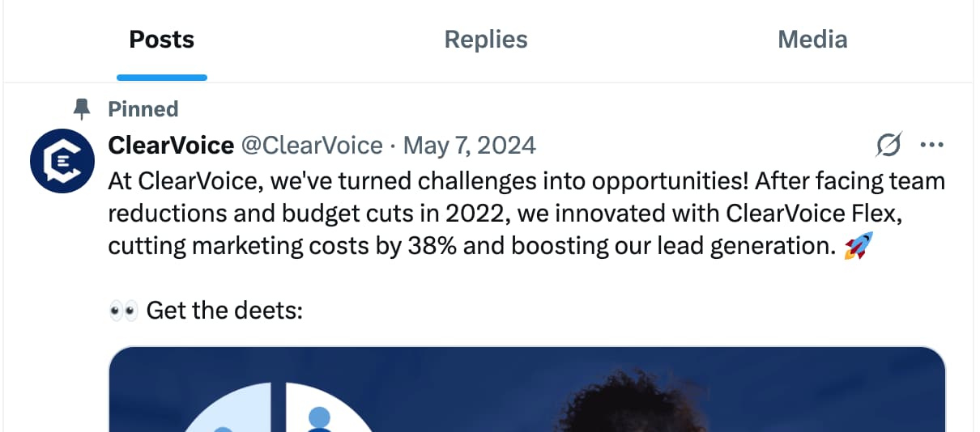This screenshot has width=980, height=432.
Task: Open the Replies tab
Action: click(486, 40)
